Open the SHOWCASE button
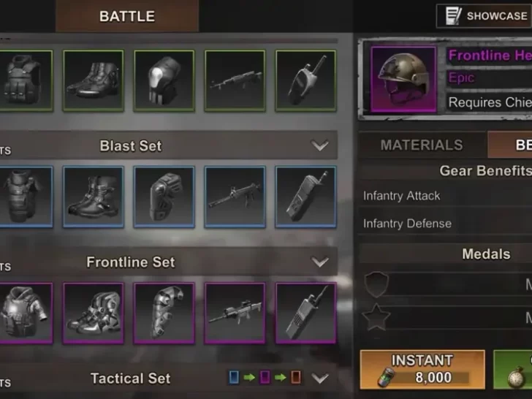Screen dimensions: 532x399 (484, 16)
